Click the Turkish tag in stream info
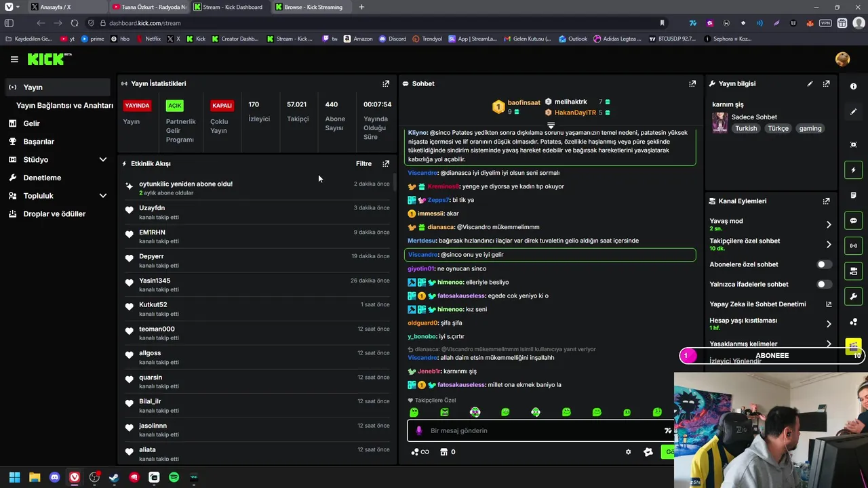 (x=746, y=128)
